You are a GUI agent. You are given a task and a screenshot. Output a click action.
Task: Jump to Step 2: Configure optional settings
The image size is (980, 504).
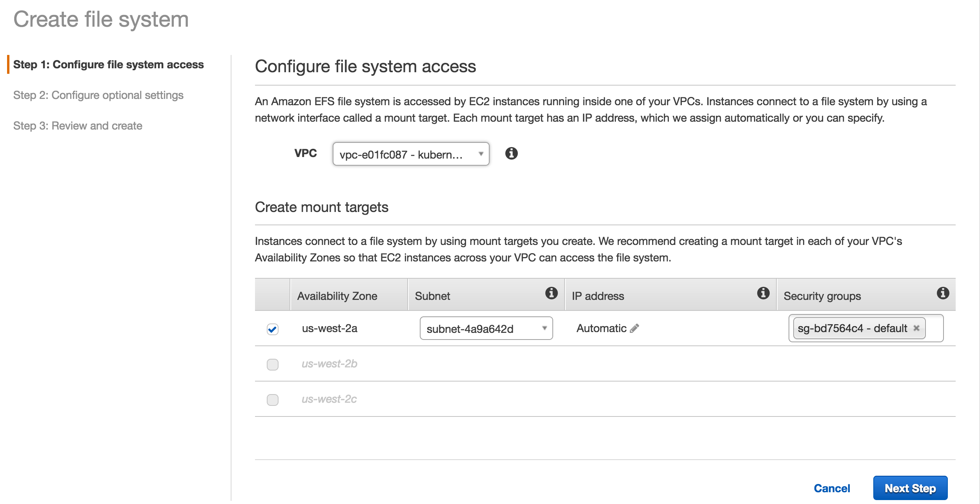tap(98, 95)
